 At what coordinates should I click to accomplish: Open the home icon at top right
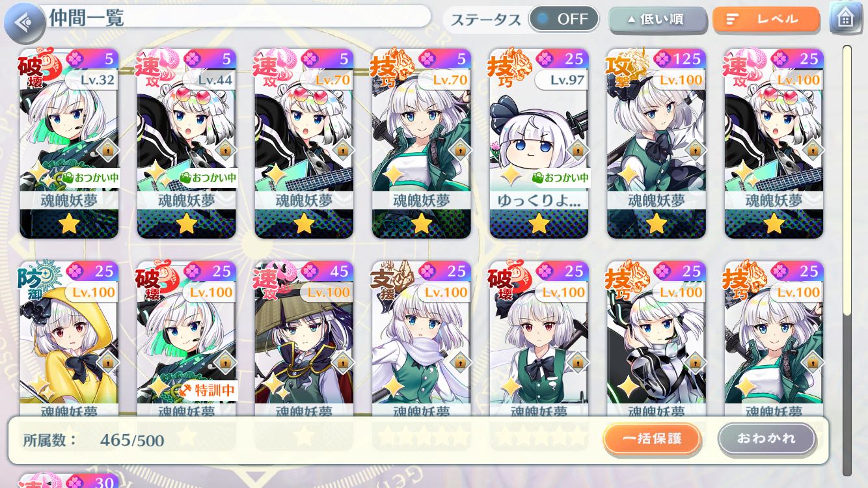click(845, 19)
